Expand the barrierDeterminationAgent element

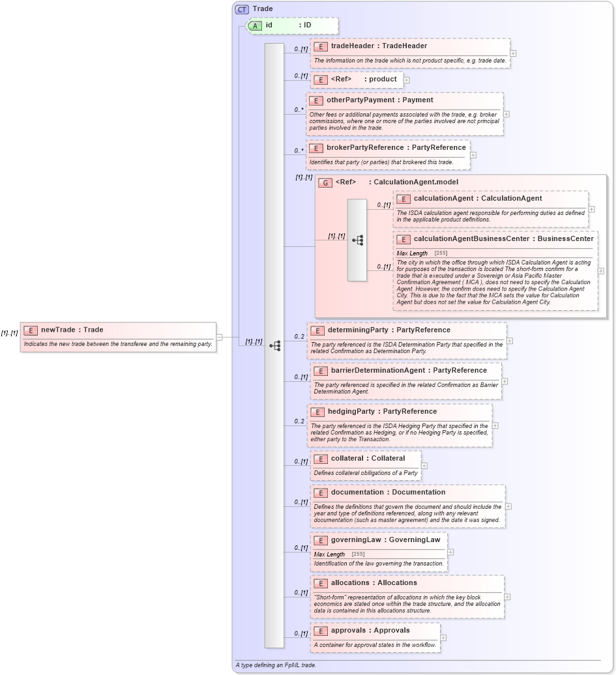pos(505,381)
